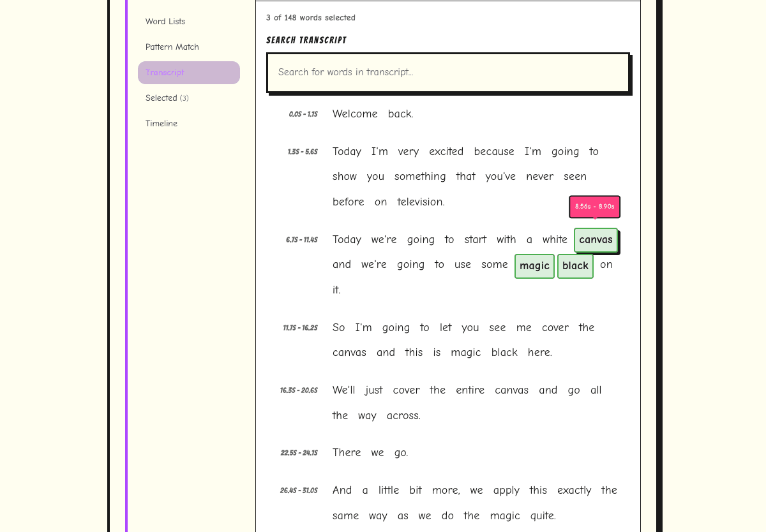Select the word "white" before canvas
This screenshot has height=532, width=766.
[x=555, y=239]
